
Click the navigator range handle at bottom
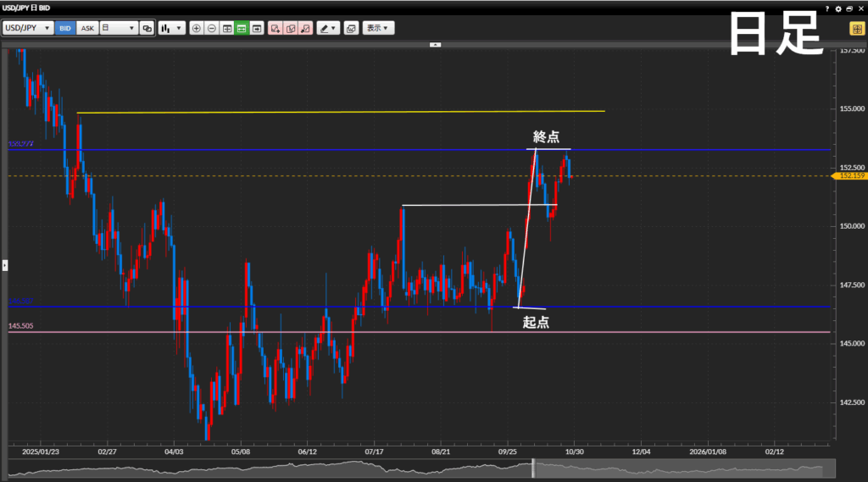(534, 468)
